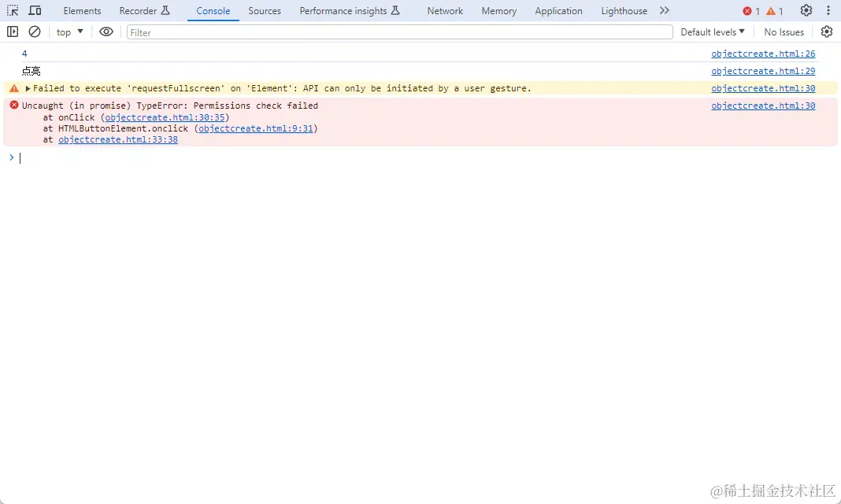Follow the objectcreate.html:30:35 stack trace link
Screen dimensions: 841x504
pos(165,117)
